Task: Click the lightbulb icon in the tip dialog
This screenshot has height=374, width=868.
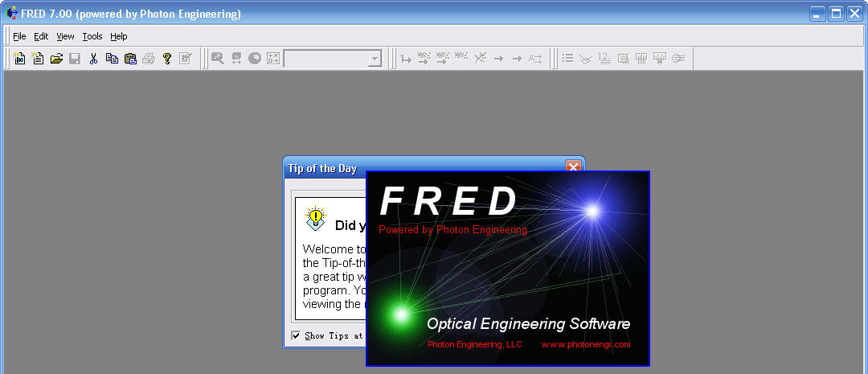Action: 316,218
